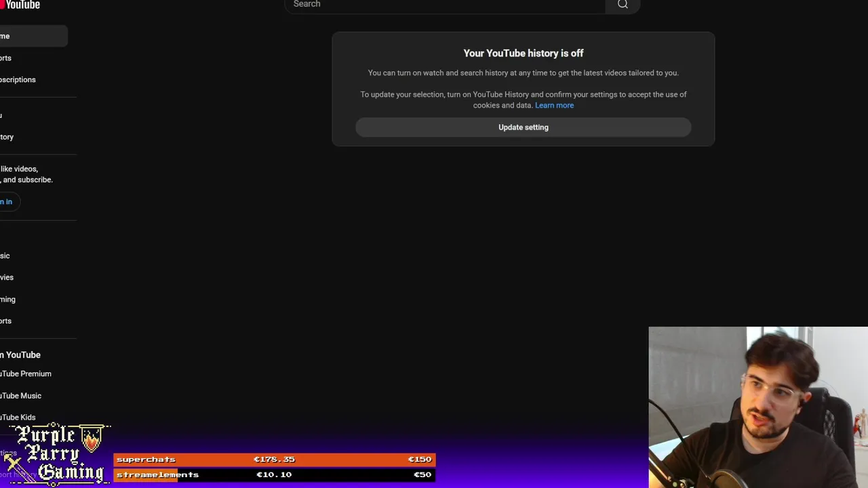
Task: Click the superchats goal bar
Action: [274, 460]
